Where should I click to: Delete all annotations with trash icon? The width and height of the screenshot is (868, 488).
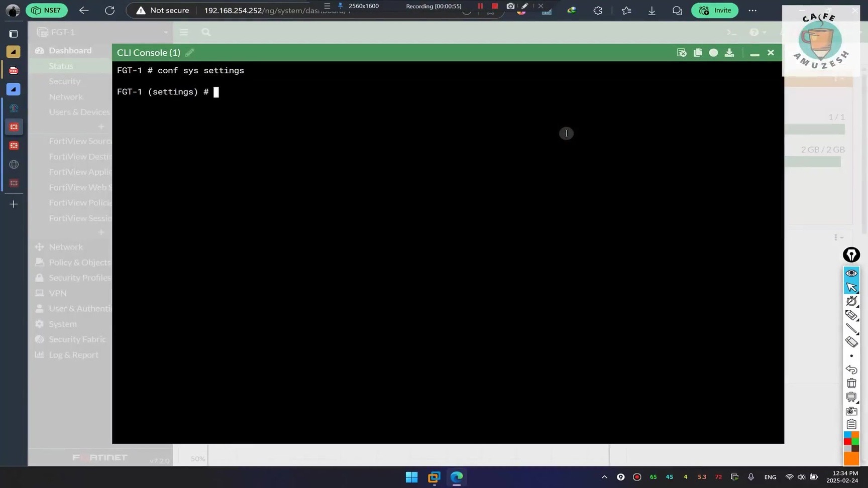coord(851,383)
